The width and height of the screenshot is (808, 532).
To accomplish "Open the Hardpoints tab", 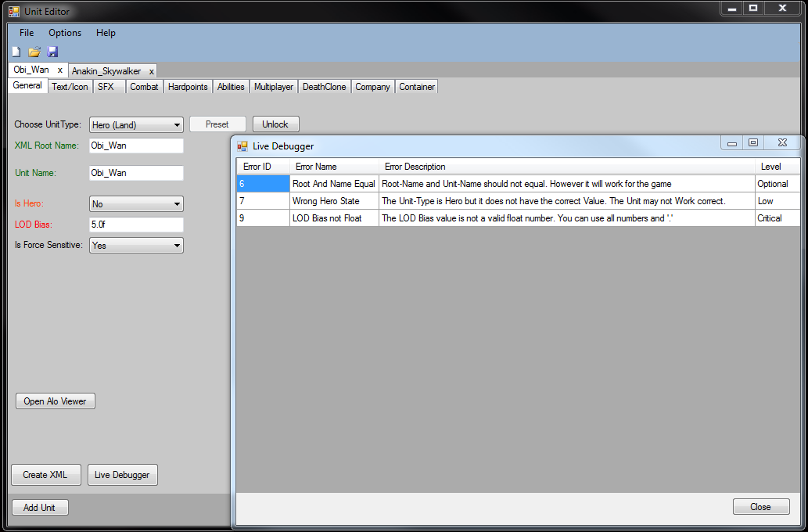I will 188,87.
